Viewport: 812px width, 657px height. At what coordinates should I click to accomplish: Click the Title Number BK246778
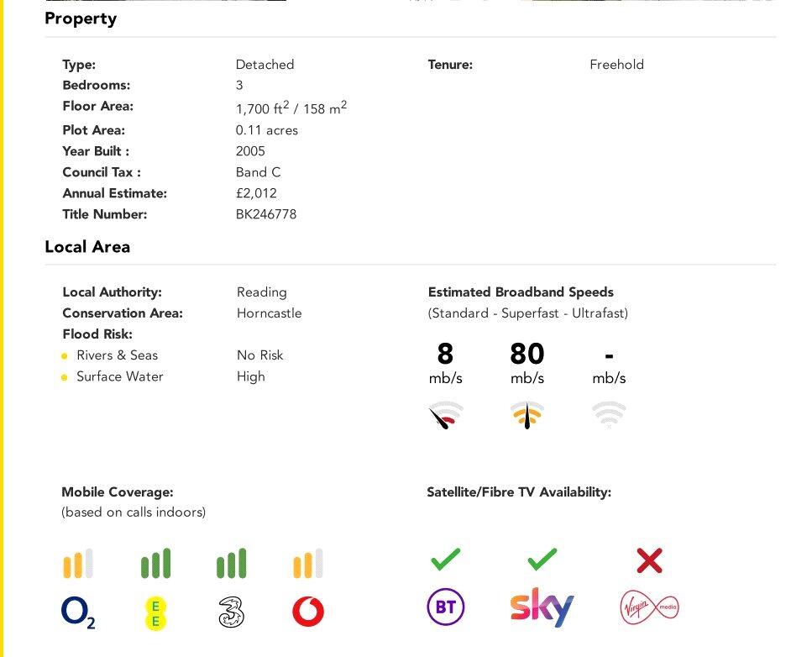click(266, 214)
